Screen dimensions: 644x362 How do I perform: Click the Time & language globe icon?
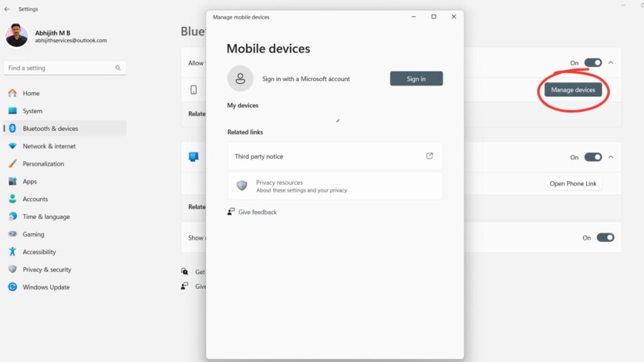coord(12,216)
